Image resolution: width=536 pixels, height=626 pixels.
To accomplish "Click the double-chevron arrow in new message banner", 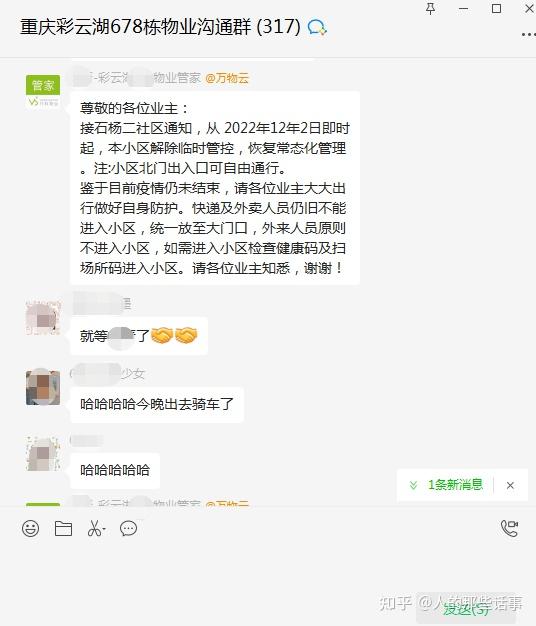I will (x=413, y=485).
